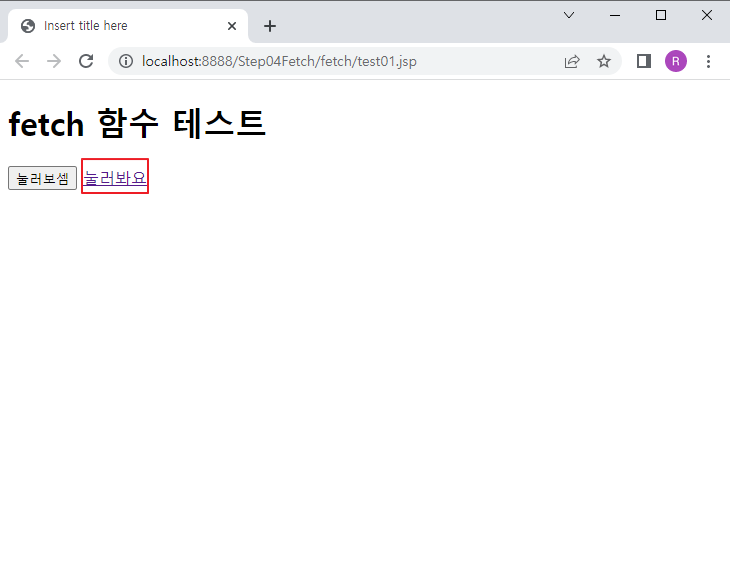Open the Chrome three-dot menu
Screen dimensions: 730x569
(708, 61)
